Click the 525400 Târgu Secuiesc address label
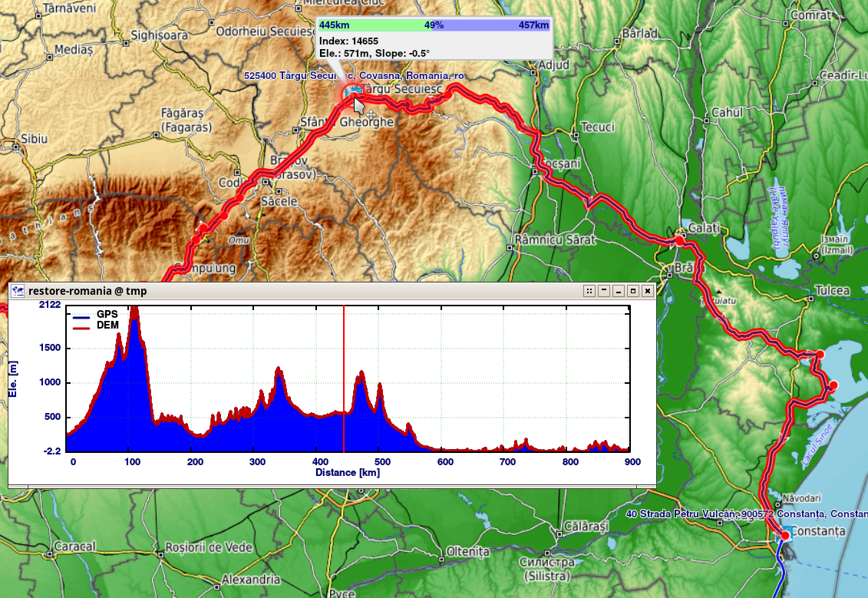This screenshot has width=868, height=598. (x=355, y=75)
